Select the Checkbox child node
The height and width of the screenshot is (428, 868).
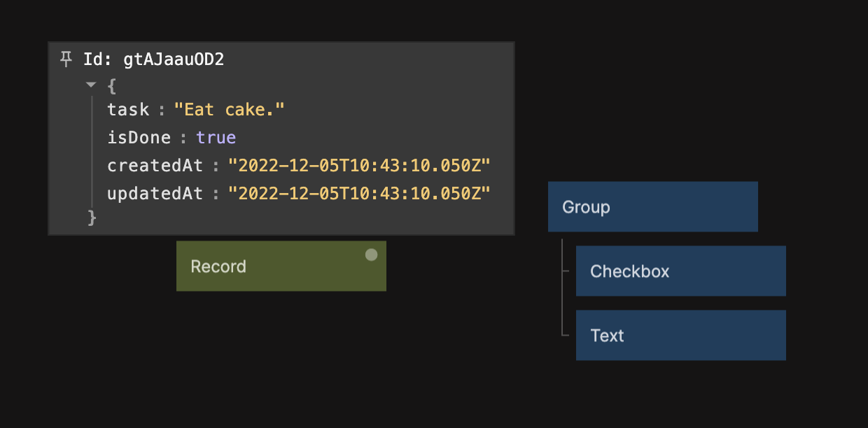click(680, 271)
